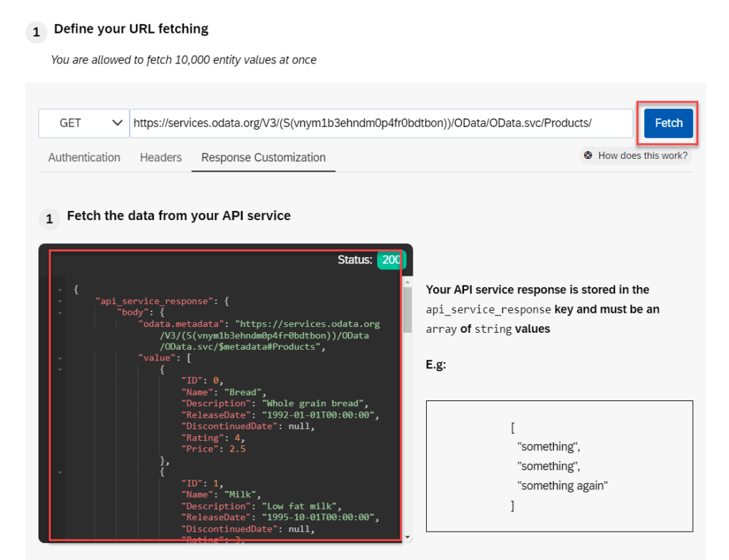Select the Response Customization tab

(x=263, y=157)
